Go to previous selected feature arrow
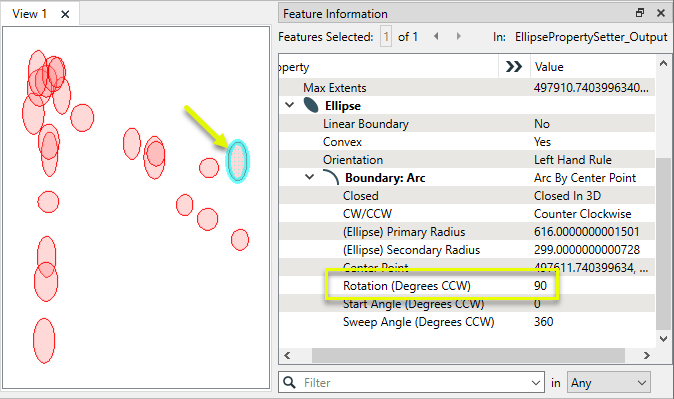Viewport: 674px width, 399px height. pyautogui.click(x=436, y=36)
